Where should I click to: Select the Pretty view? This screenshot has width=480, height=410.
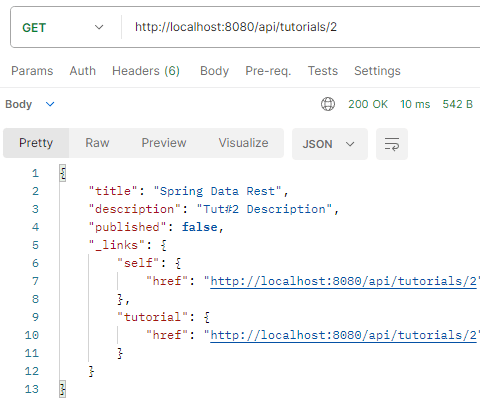tap(36, 143)
